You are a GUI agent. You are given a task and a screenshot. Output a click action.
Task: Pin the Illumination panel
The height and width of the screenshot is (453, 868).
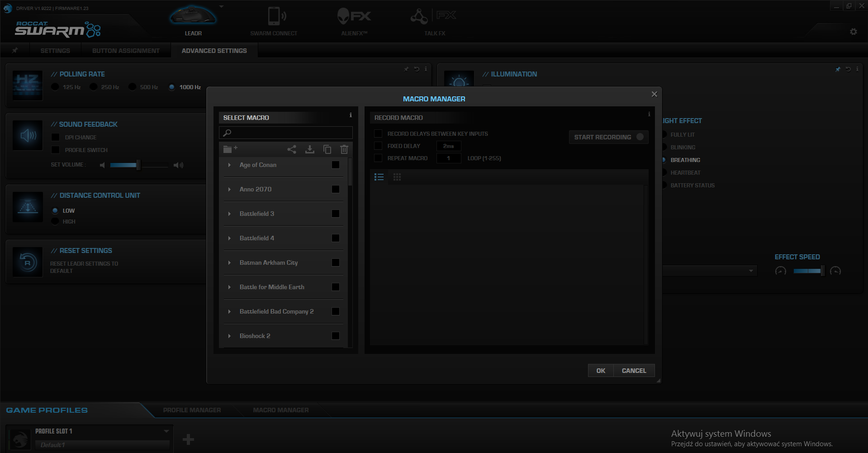pyautogui.click(x=838, y=69)
